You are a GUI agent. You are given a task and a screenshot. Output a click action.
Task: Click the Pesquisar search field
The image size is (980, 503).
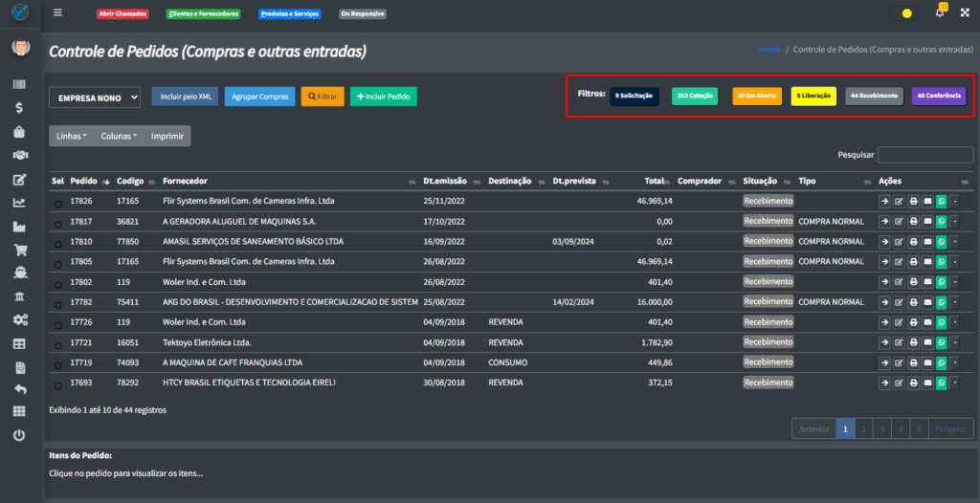click(x=924, y=154)
